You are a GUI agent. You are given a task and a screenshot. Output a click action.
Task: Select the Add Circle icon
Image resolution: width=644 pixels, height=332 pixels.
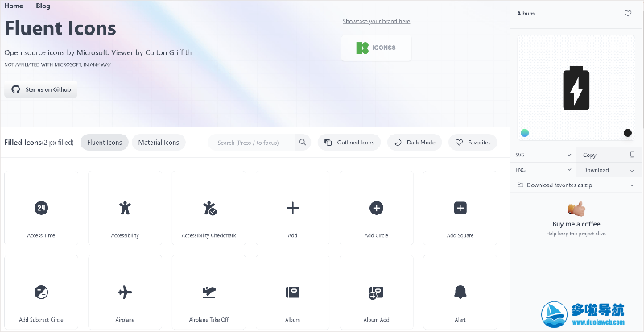[376, 209]
